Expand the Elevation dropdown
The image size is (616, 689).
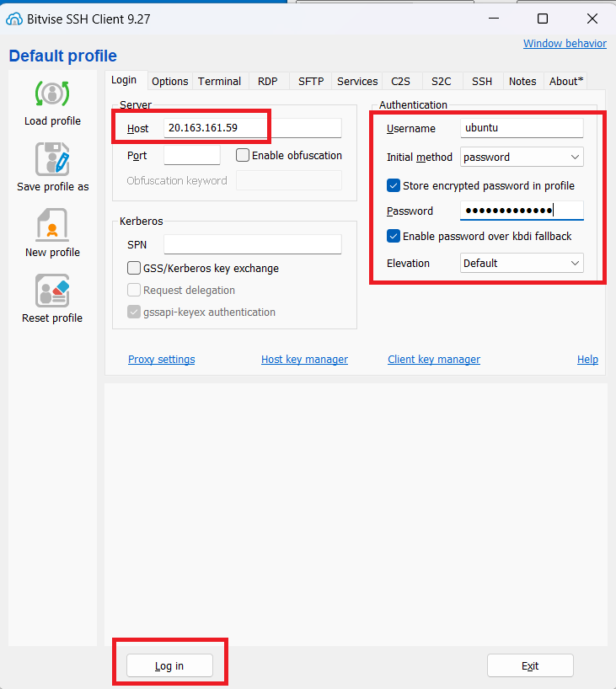(522, 263)
